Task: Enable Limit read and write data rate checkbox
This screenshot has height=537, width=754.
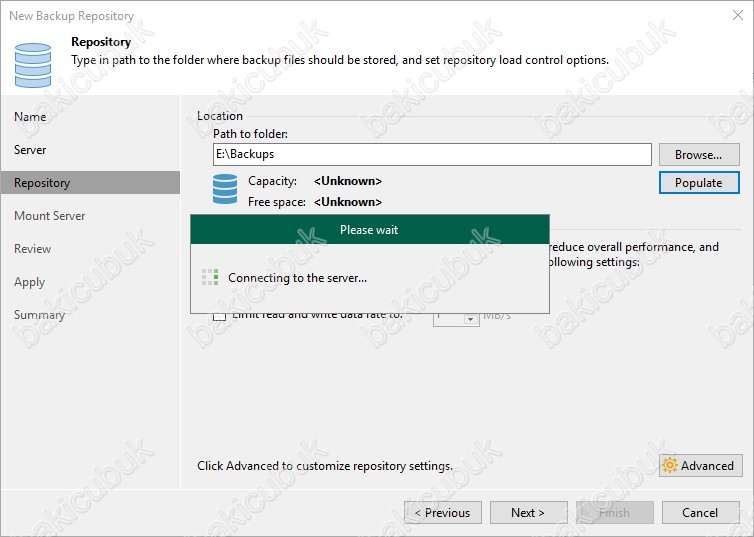Action: (220, 316)
